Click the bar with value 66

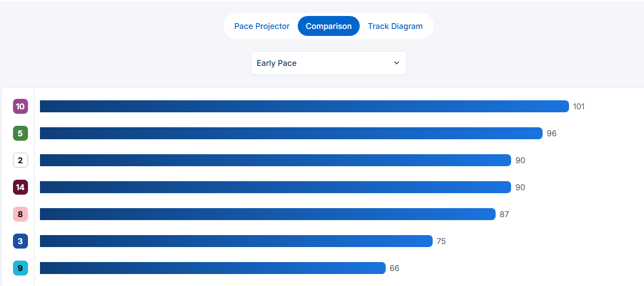pos(212,268)
